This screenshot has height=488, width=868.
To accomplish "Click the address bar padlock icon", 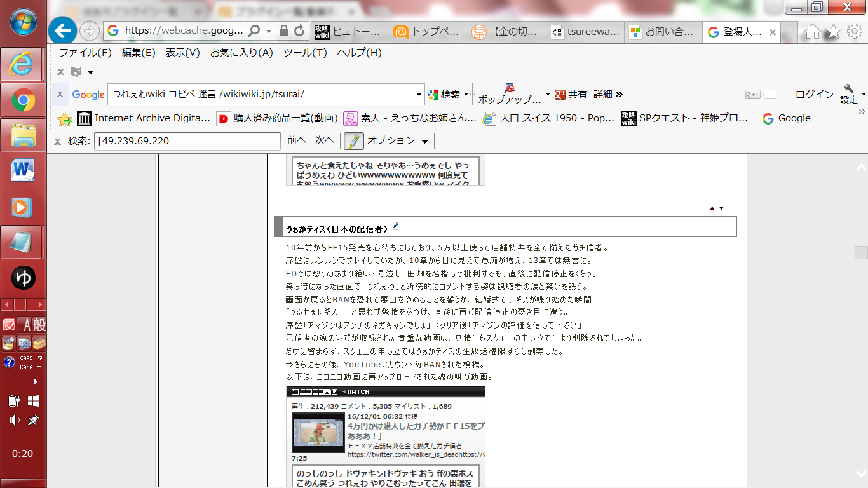I will (284, 30).
